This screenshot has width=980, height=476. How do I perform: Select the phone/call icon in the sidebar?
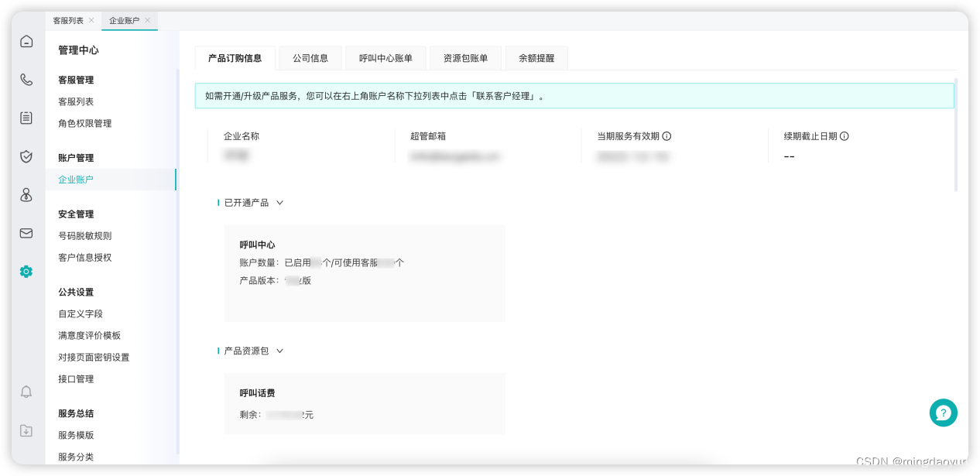(26, 79)
